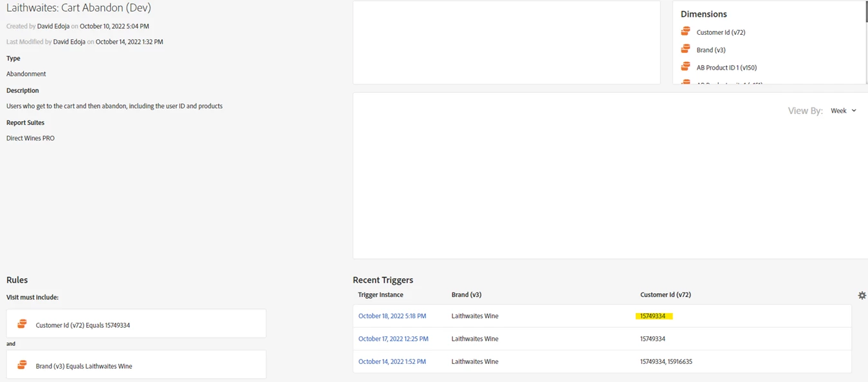Select the Brand (v3) Equals Laithwaites Wine rule
868x382 pixels.
pos(136,365)
